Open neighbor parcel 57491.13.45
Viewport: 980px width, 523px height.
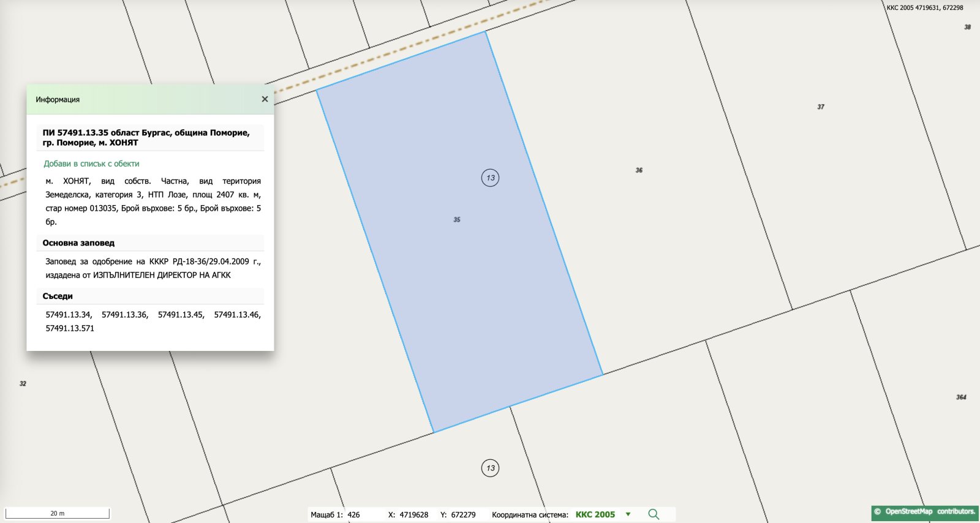(x=181, y=315)
